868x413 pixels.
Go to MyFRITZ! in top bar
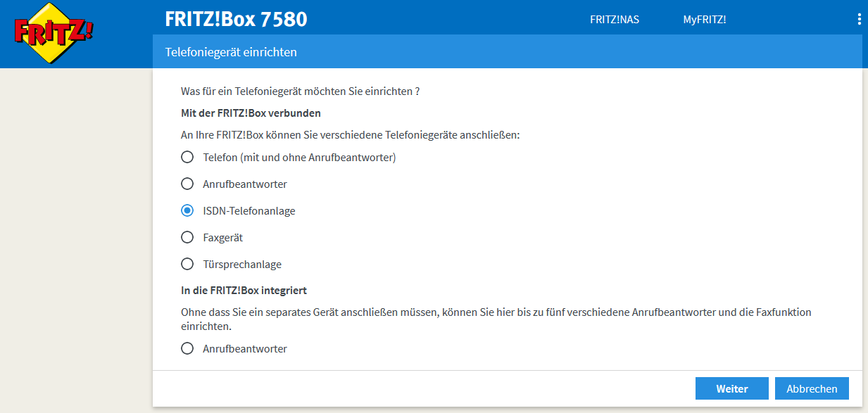(704, 20)
